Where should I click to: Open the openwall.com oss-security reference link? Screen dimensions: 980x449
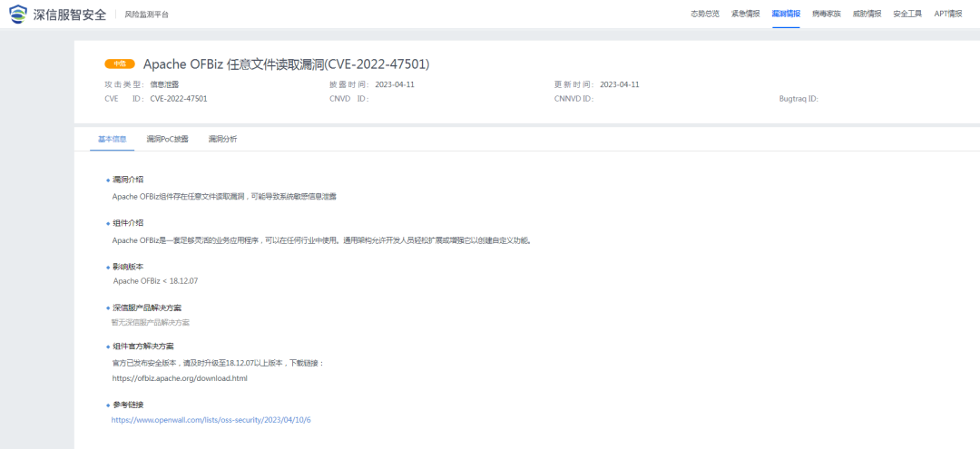211,420
